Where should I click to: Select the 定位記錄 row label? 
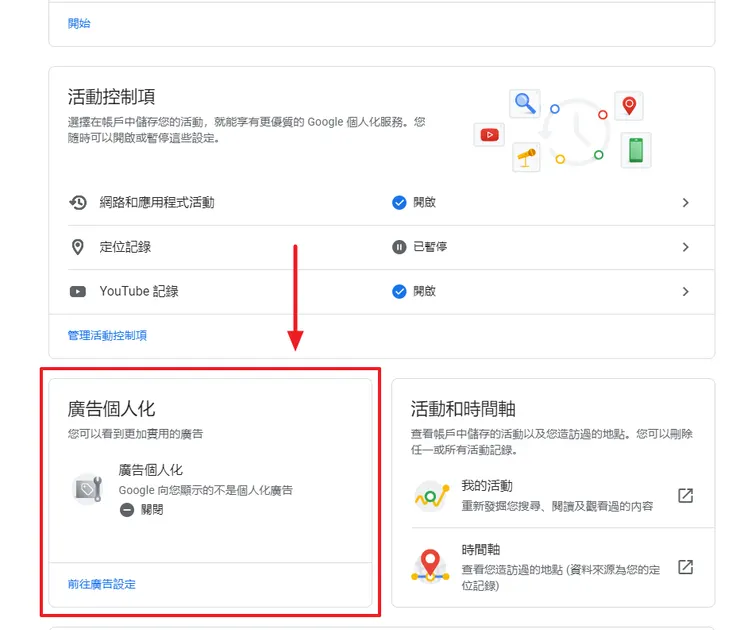pyautogui.click(x=125, y=247)
